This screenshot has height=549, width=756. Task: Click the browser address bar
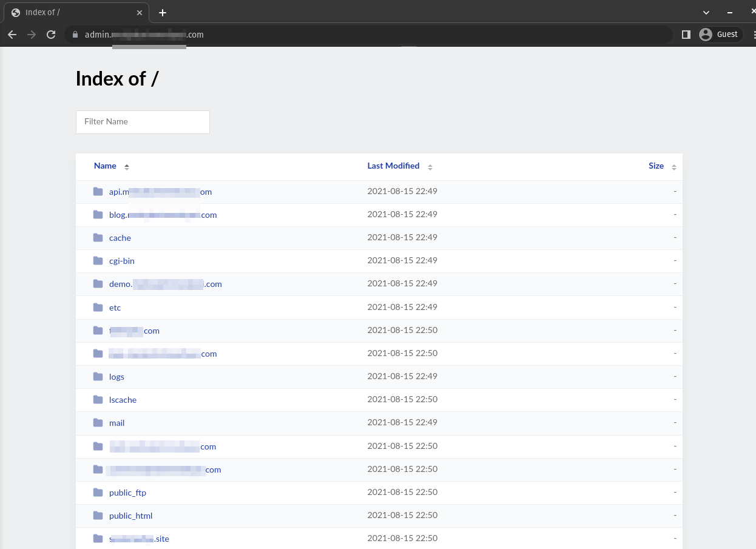click(x=364, y=35)
